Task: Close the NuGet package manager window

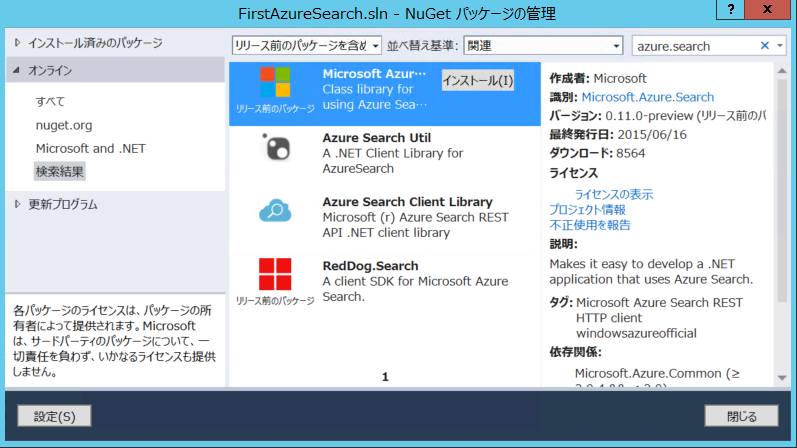Action: pos(768,9)
